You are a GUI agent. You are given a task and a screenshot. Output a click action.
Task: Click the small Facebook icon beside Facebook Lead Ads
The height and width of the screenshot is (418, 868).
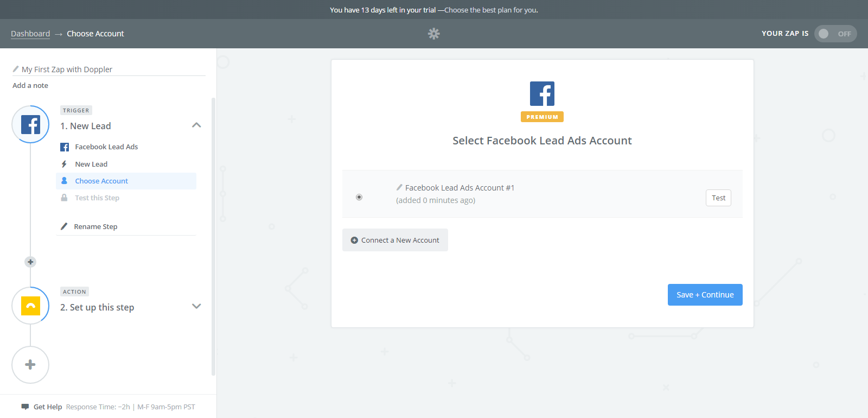point(65,147)
